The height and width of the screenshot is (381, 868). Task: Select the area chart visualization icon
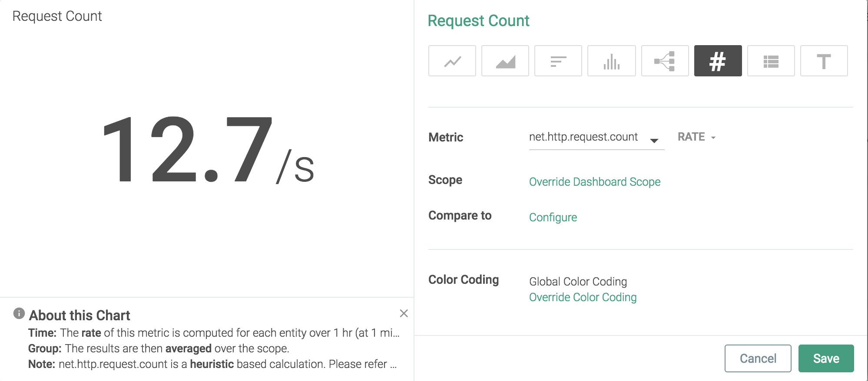(x=505, y=61)
